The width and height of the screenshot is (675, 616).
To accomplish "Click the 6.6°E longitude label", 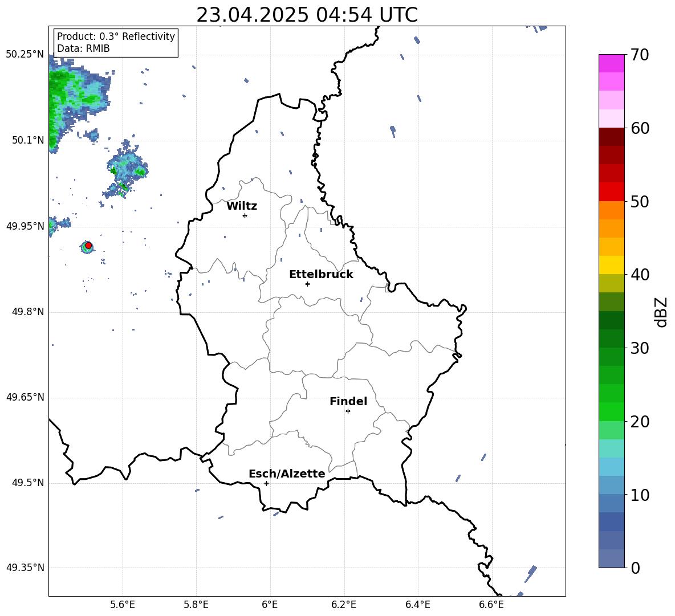I will click(x=491, y=605).
